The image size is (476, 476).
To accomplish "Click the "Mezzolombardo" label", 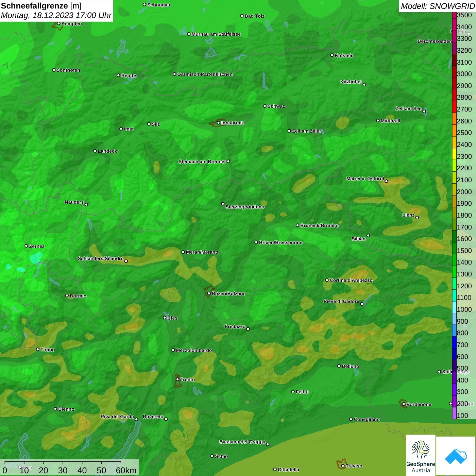I will point(194,350).
